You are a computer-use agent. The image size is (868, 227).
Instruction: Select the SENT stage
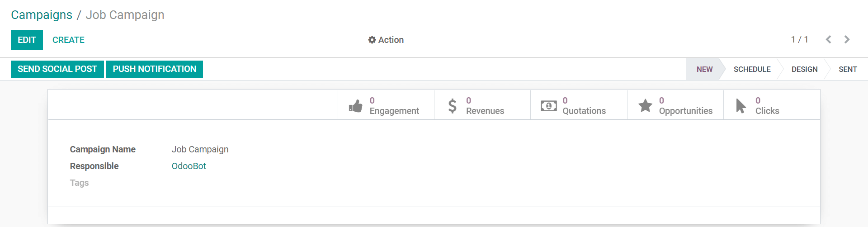coord(848,69)
